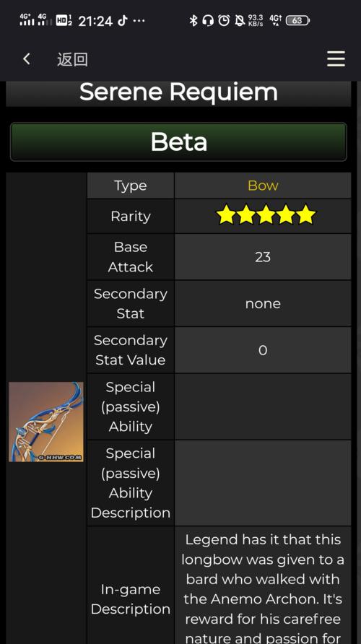Open the hamburger menu
361x644 pixels.
pyautogui.click(x=336, y=59)
